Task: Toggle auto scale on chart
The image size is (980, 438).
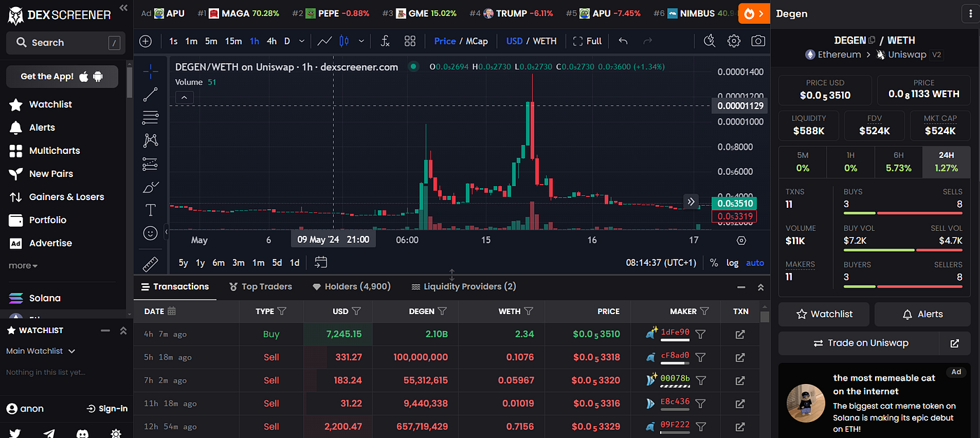Action: 755,263
